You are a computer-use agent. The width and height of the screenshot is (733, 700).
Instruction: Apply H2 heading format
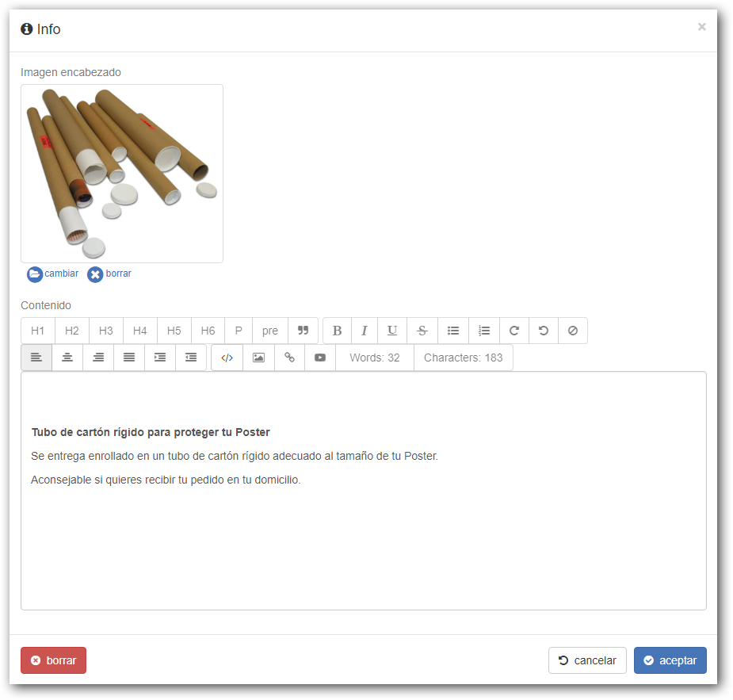(x=72, y=331)
